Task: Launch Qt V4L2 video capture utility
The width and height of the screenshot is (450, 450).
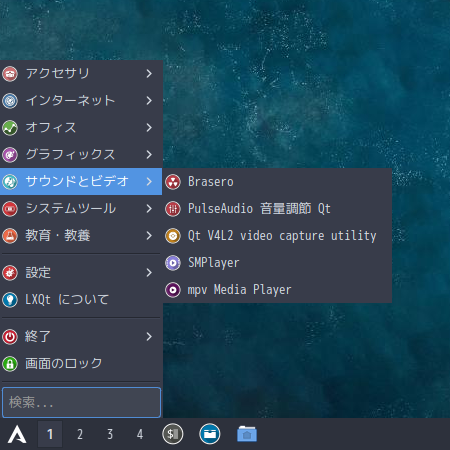Action: [x=277, y=236]
